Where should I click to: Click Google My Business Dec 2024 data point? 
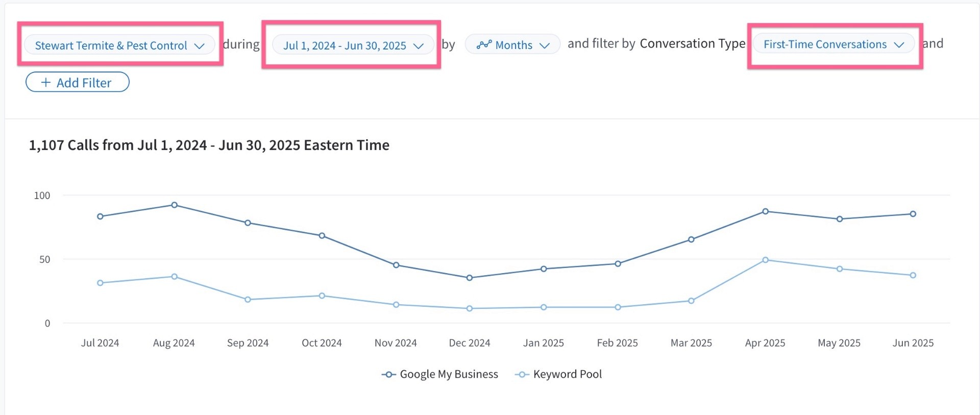pos(470,278)
